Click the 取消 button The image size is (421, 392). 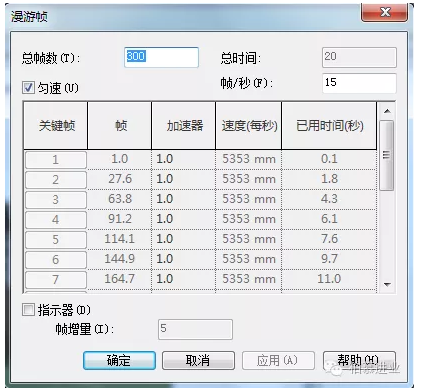point(198,360)
